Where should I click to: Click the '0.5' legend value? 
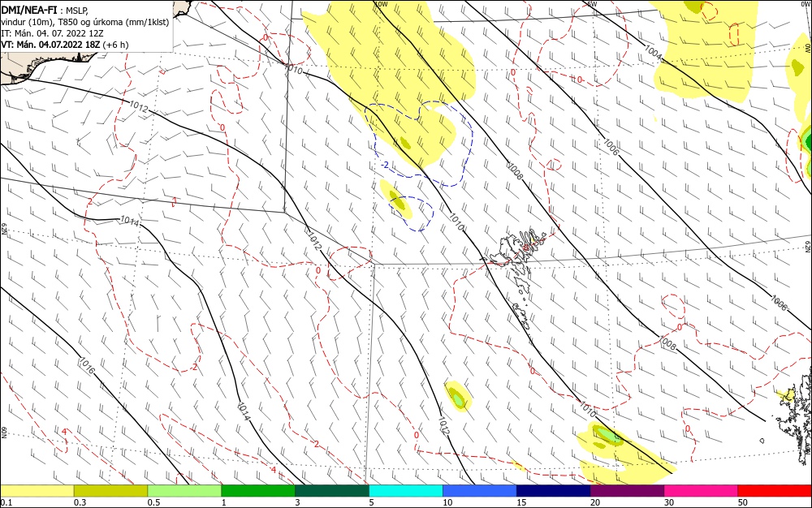click(x=153, y=502)
